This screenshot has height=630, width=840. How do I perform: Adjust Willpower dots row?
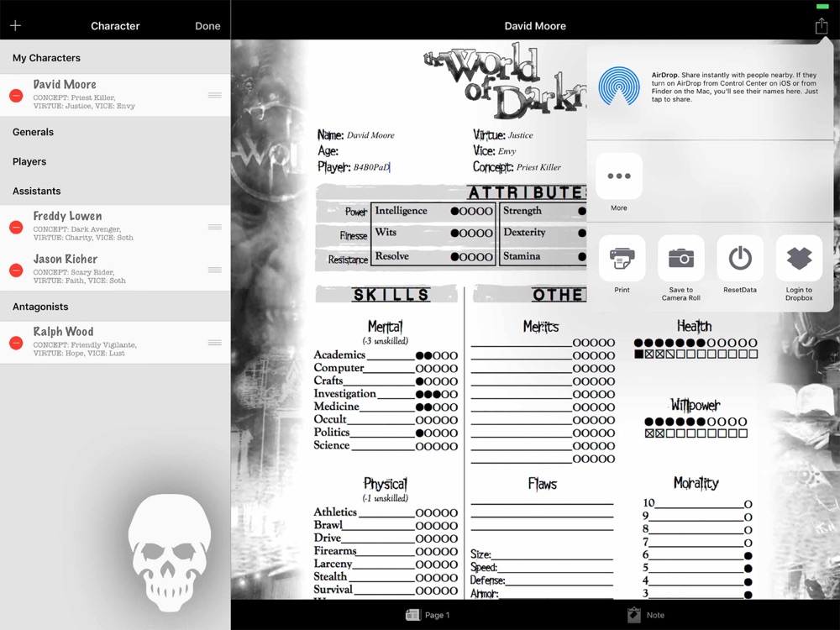click(x=696, y=422)
